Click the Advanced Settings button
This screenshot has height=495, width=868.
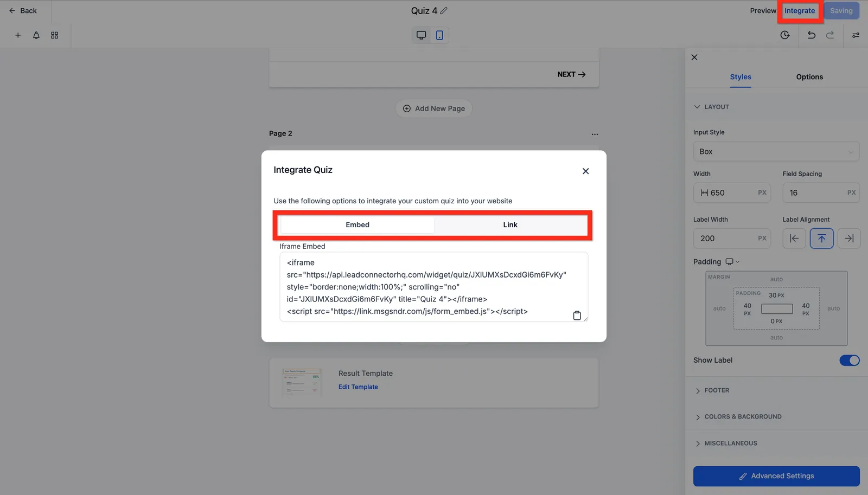pos(776,476)
